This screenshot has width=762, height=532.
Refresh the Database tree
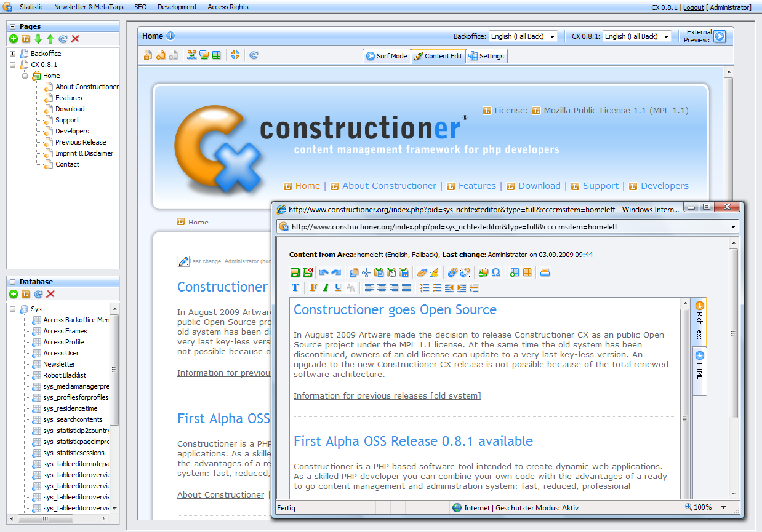[x=38, y=294]
